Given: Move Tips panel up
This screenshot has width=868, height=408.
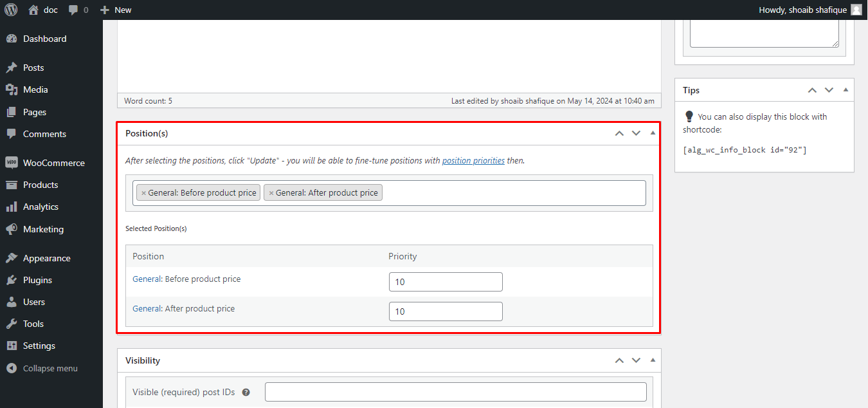Looking at the screenshot, I should 812,90.
